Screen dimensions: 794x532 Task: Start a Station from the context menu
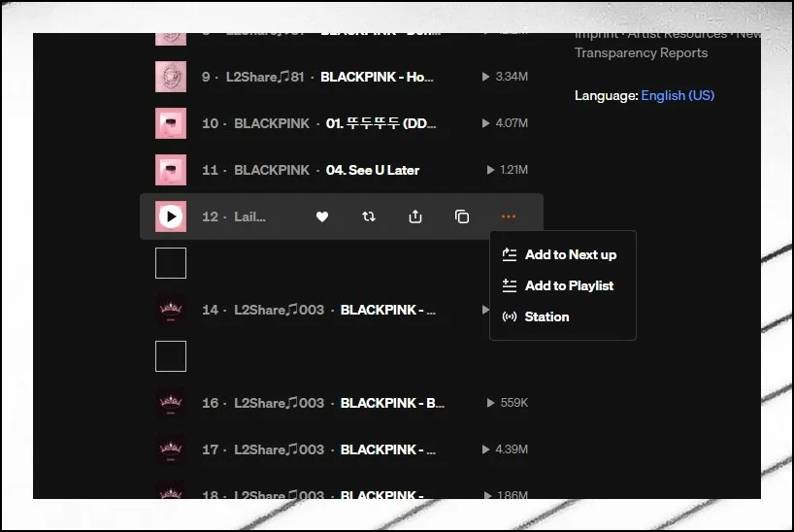[x=546, y=316]
